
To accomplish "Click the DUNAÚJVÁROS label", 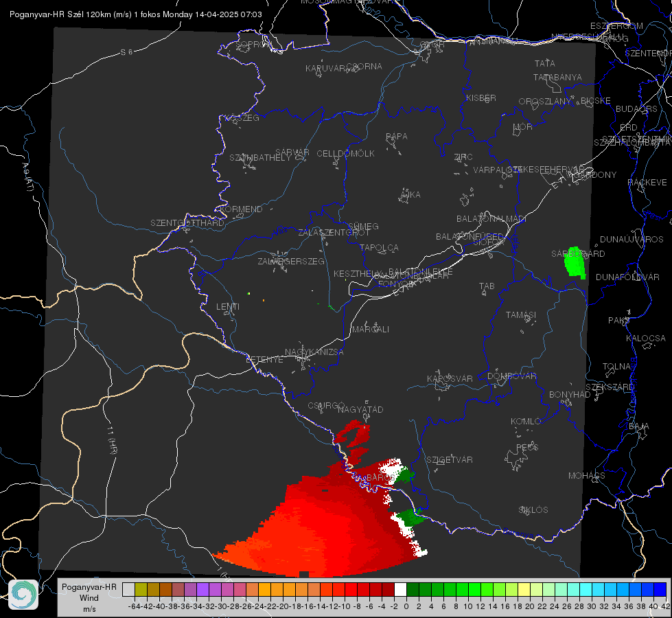I will point(632,240).
